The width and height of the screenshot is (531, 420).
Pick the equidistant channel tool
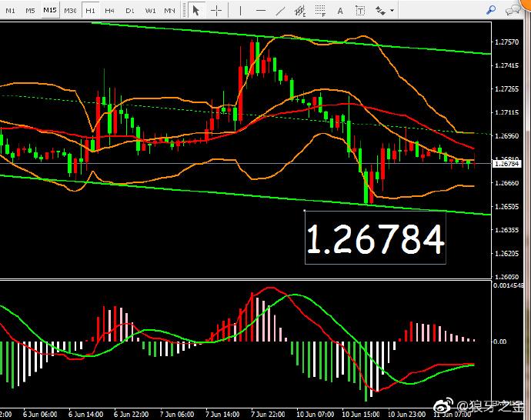pyautogui.click(x=301, y=11)
